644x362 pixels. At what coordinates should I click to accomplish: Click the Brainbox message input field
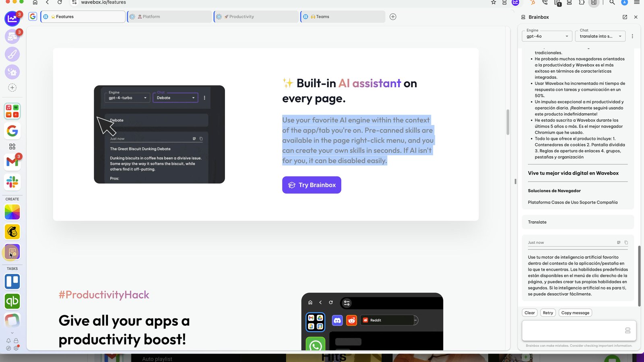(x=579, y=331)
